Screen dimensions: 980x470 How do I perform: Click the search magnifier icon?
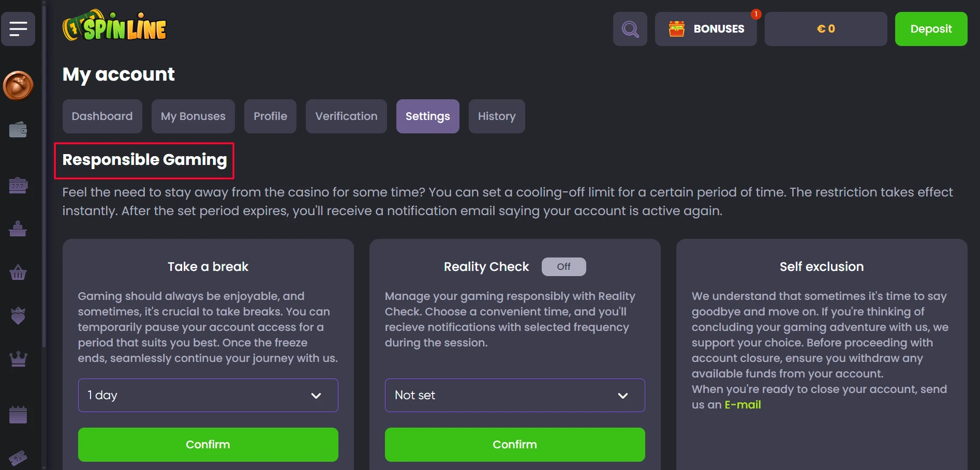pyautogui.click(x=630, y=29)
